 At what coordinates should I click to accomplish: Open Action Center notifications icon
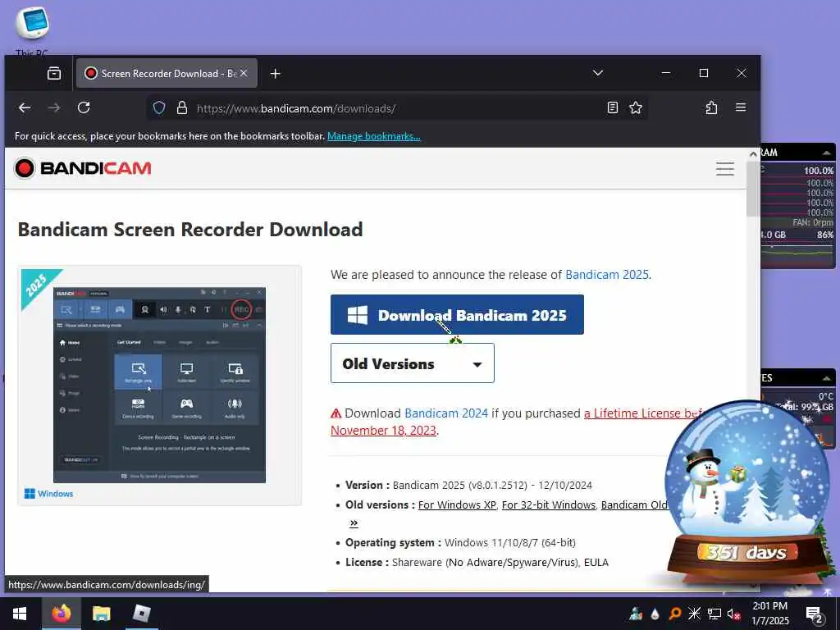[x=814, y=614]
